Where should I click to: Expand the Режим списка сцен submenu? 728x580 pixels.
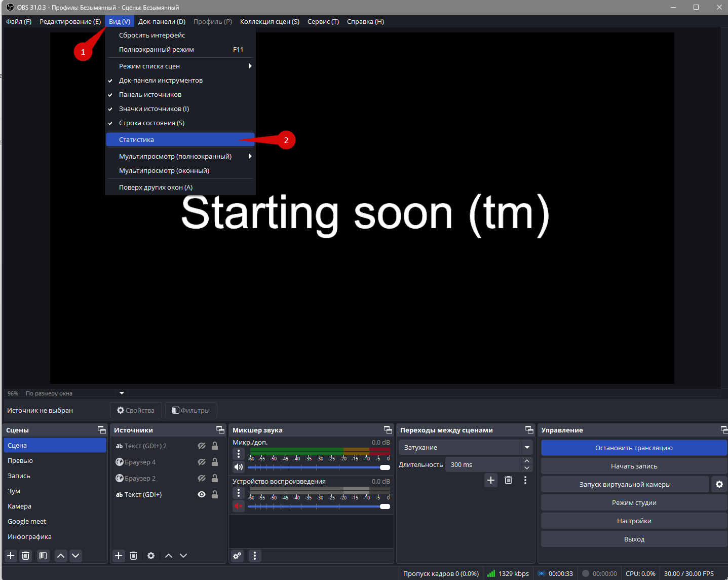(x=180, y=66)
